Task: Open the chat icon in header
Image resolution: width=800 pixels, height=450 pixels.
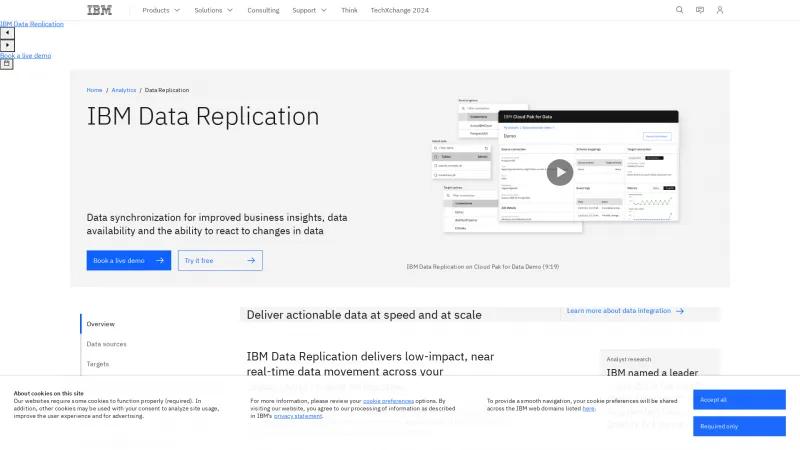Action: pos(699,10)
